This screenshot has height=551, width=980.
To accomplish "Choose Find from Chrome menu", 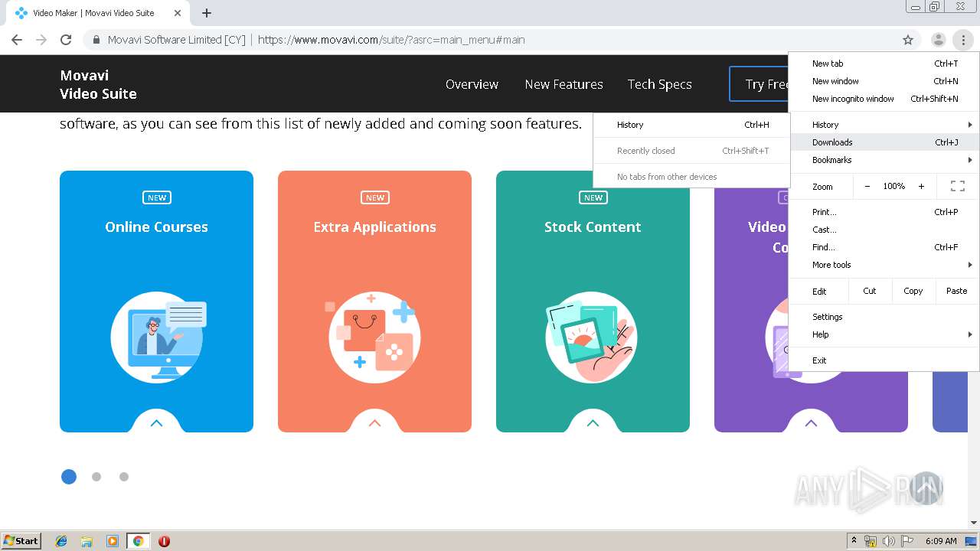I will click(884, 247).
